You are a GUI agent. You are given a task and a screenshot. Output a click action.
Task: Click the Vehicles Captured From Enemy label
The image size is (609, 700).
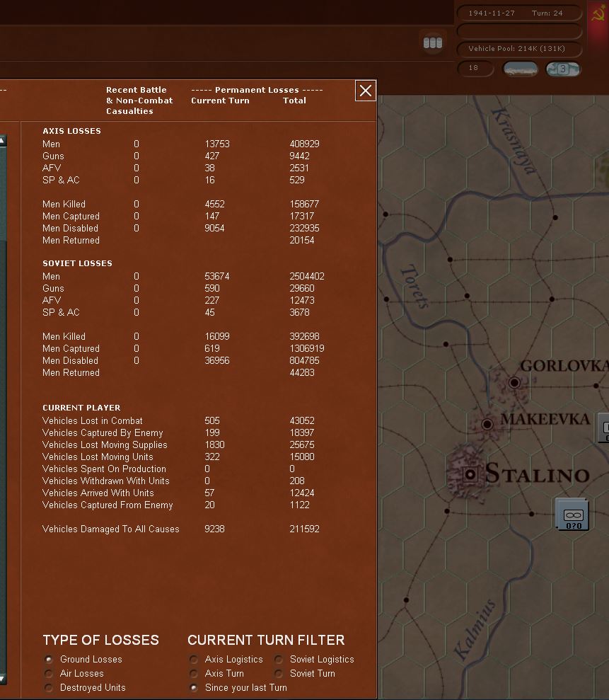point(108,505)
